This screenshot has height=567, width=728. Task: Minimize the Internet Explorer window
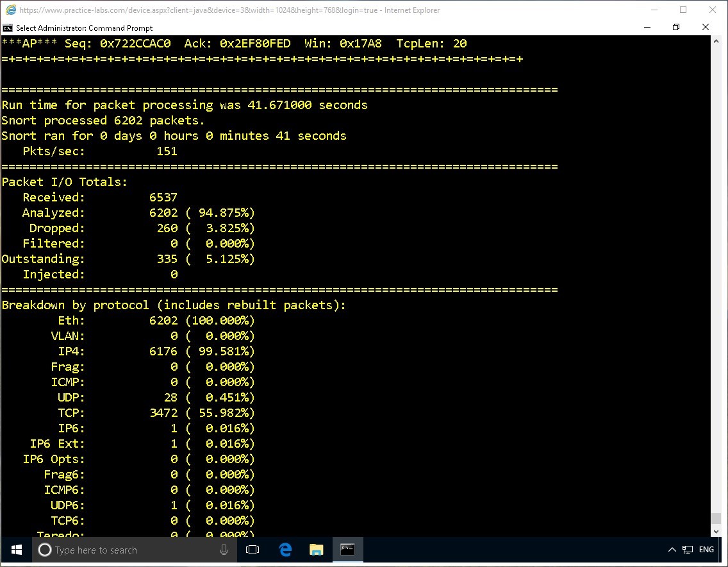tap(654, 10)
